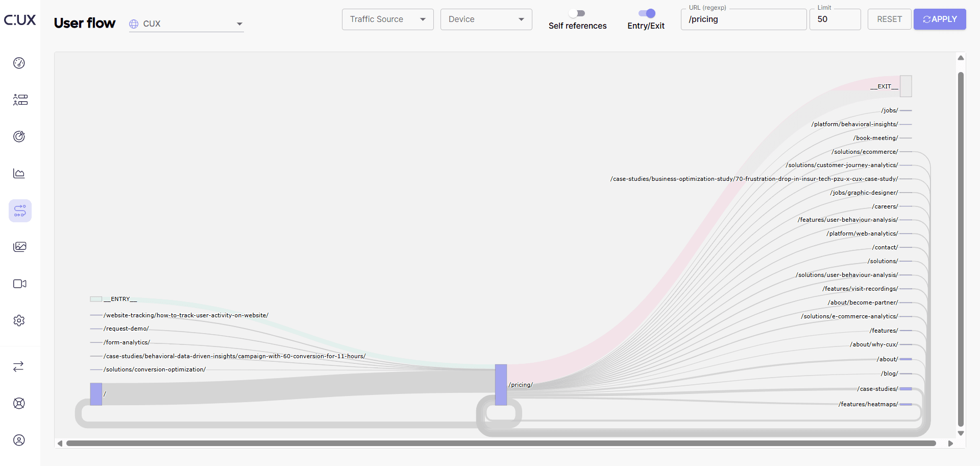Image resolution: width=980 pixels, height=466 pixels.
Task: Click the globe icon beside CUX project
Action: (x=134, y=24)
